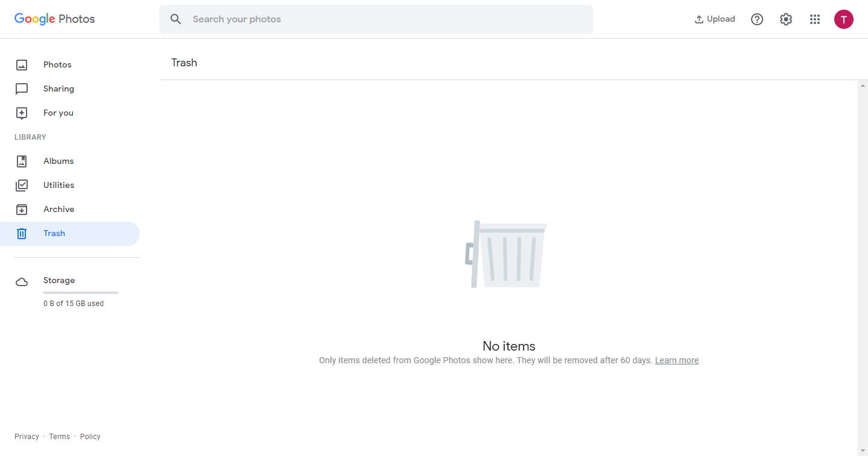Open For you section
This screenshot has width=868, height=456.
point(58,113)
